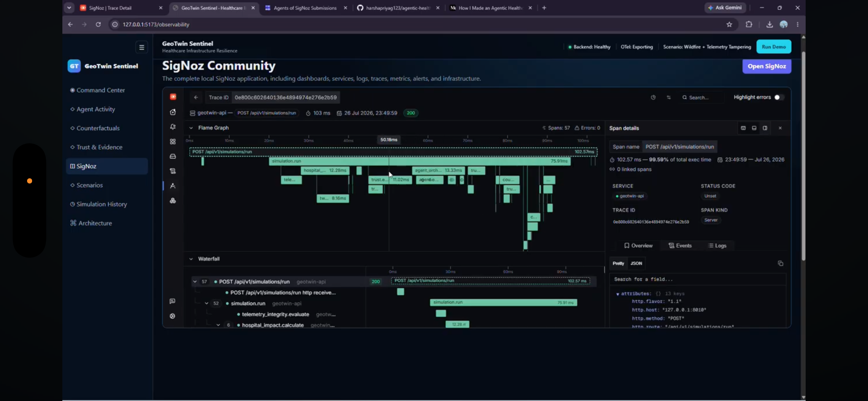Viewport: 868px width, 401px height.
Task: Dock span details to the right side
Action: tap(765, 128)
